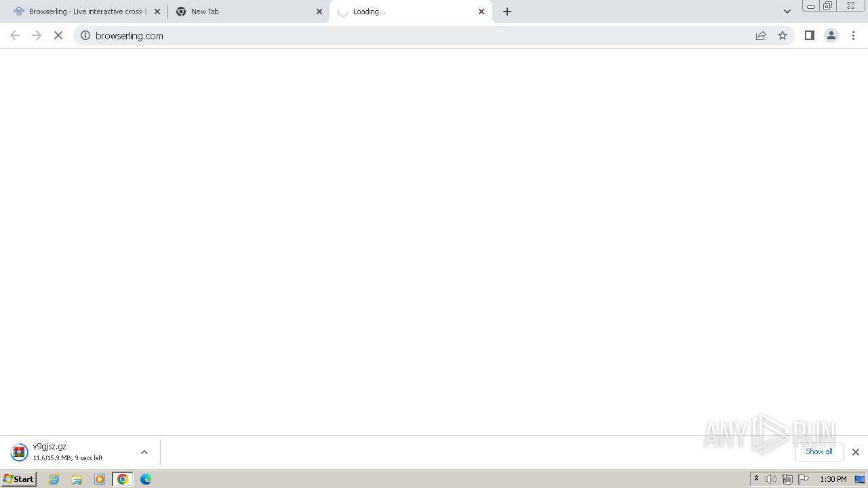868x488 pixels.
Task: Close the New Tab tab
Action: [x=319, y=12]
